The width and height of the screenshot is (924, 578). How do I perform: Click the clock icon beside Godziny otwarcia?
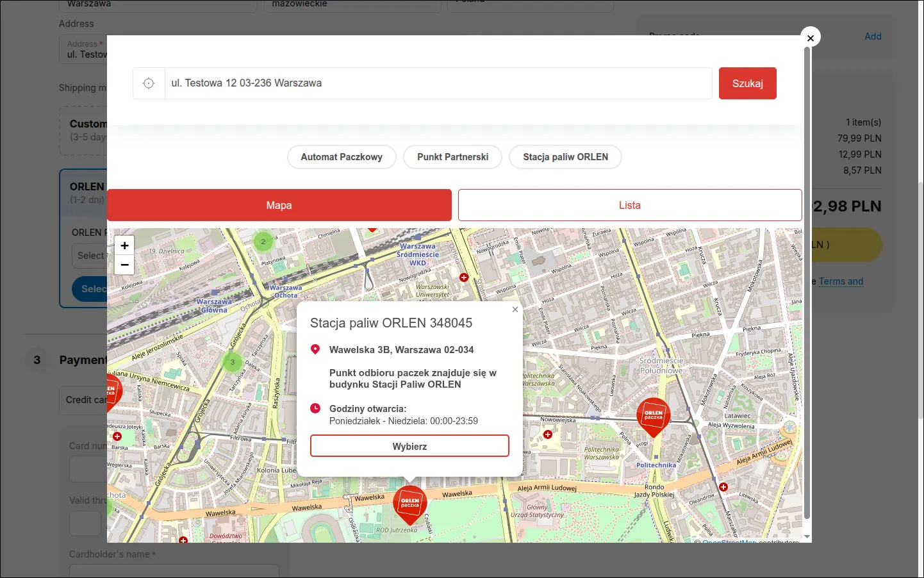coord(315,409)
